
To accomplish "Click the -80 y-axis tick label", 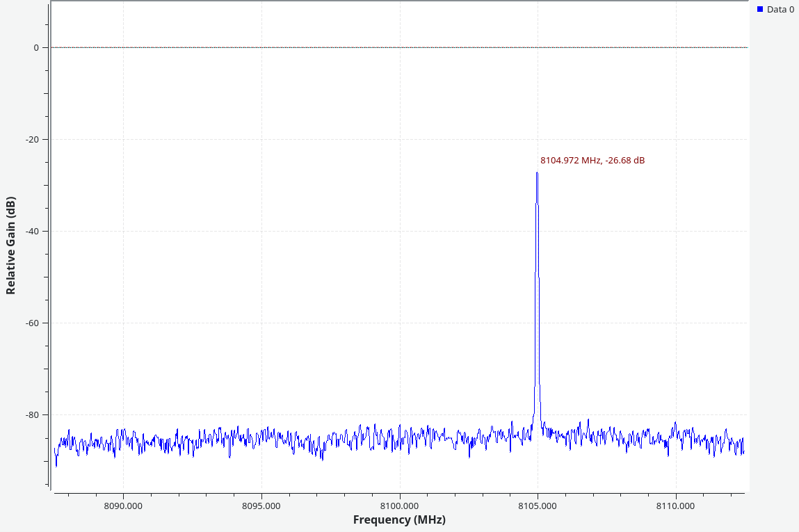I will coord(32,415).
